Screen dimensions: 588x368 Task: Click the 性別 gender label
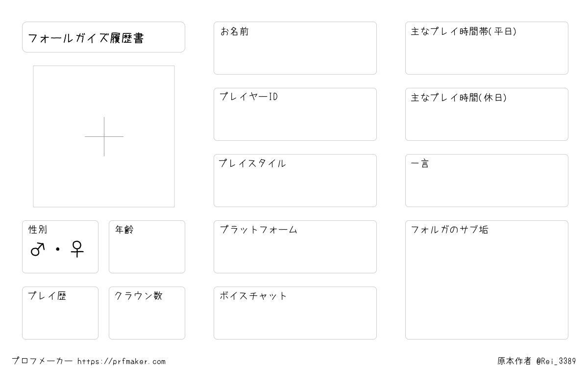click(x=38, y=230)
